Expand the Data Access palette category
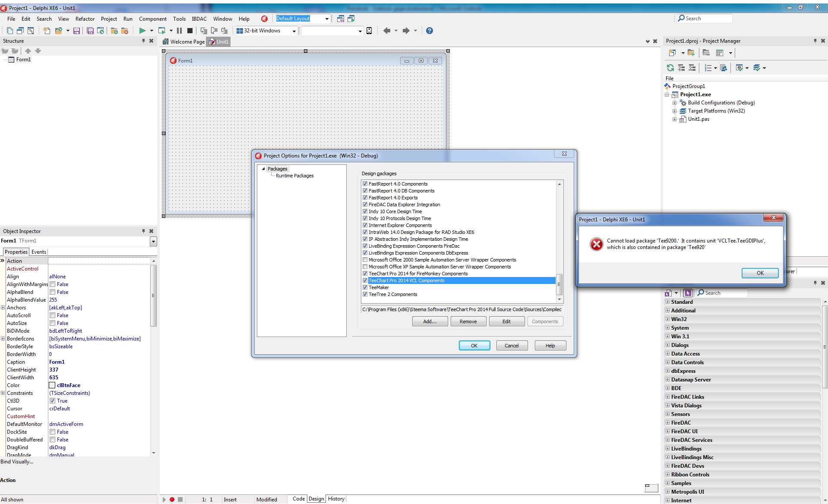Screen dimensions: 828x504 click(x=667, y=354)
